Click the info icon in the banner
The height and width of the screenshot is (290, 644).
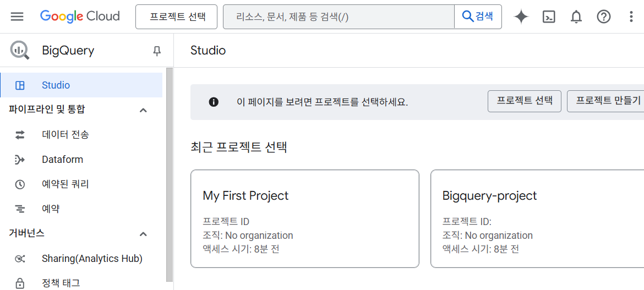214,102
